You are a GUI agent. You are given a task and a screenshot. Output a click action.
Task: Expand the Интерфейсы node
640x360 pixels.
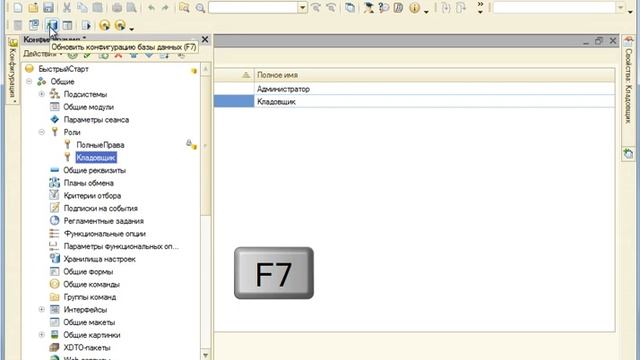pyautogui.click(x=42, y=309)
